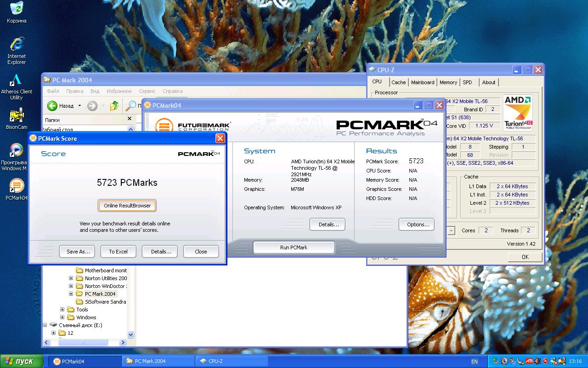The height and width of the screenshot is (368, 588).
Task: Click the greyed Forward arrow in the explorer toolbar
Action: coord(92,106)
